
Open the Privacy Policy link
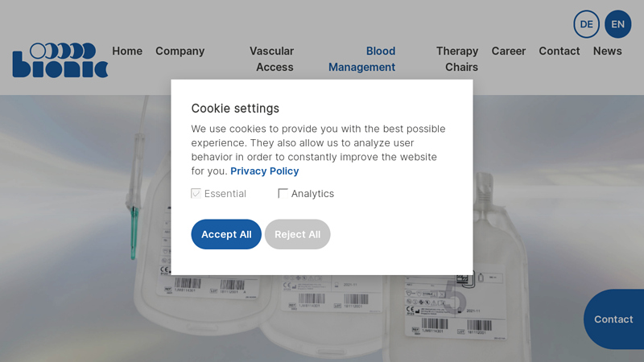point(264,171)
